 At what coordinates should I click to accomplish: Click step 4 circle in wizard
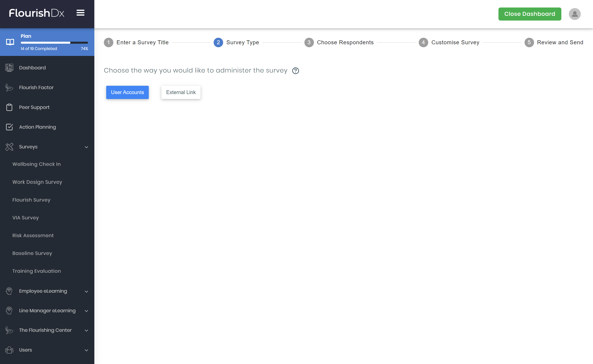[423, 42]
